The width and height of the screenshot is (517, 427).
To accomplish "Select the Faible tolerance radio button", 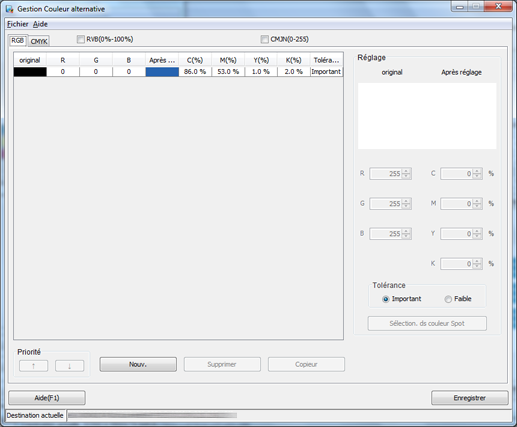I will [448, 299].
